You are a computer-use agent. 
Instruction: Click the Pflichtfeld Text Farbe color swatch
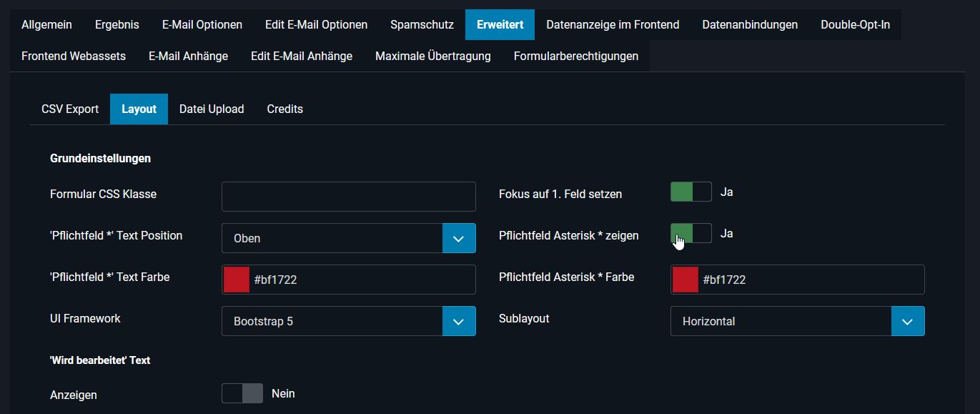tap(235, 279)
